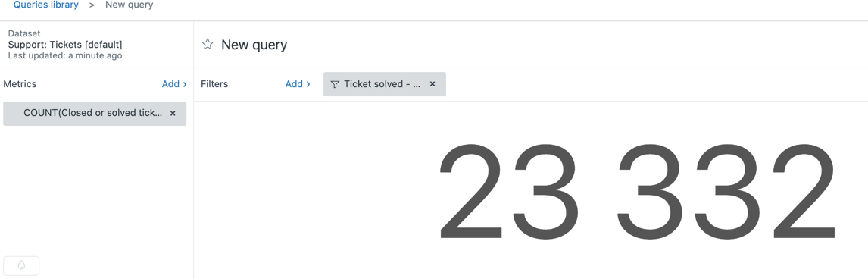Click the Dataset heading label

click(x=24, y=34)
